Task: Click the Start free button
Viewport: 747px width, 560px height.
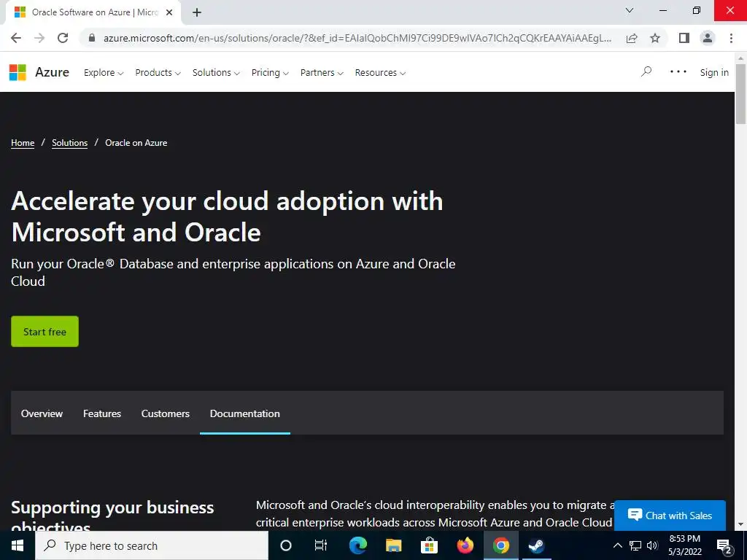Action: coord(44,332)
